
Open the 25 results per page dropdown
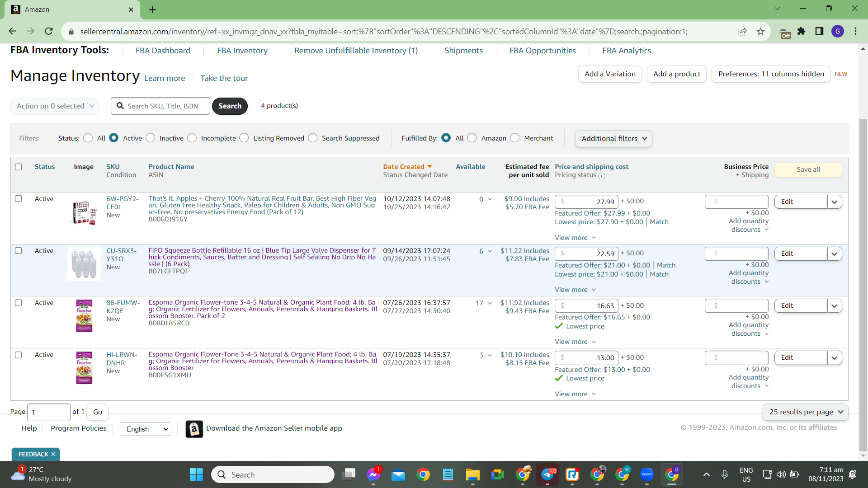pos(806,412)
